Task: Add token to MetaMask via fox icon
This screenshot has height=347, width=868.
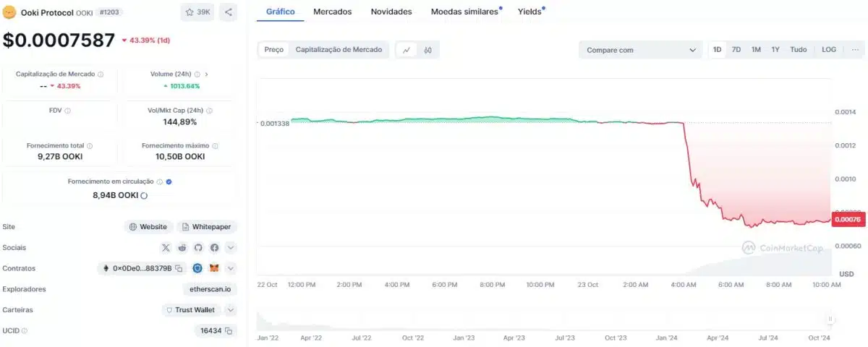Action: (214, 268)
